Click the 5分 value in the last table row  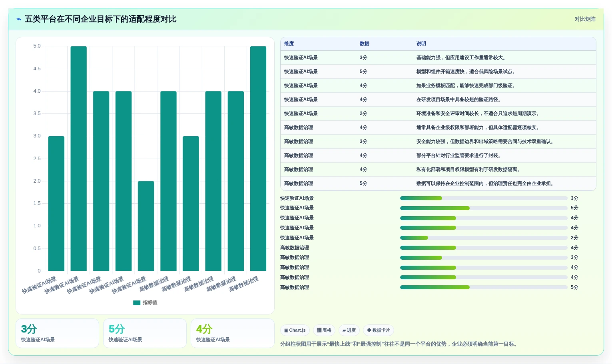(x=363, y=183)
